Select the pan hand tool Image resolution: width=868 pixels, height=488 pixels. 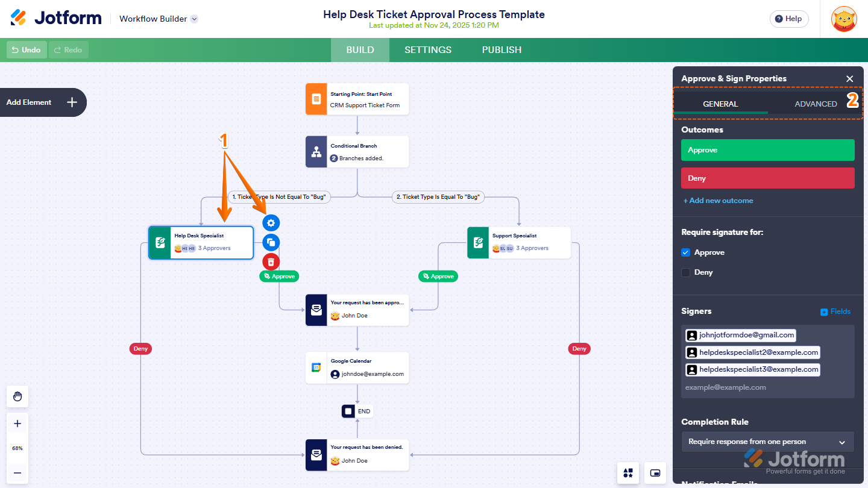pos(17,396)
